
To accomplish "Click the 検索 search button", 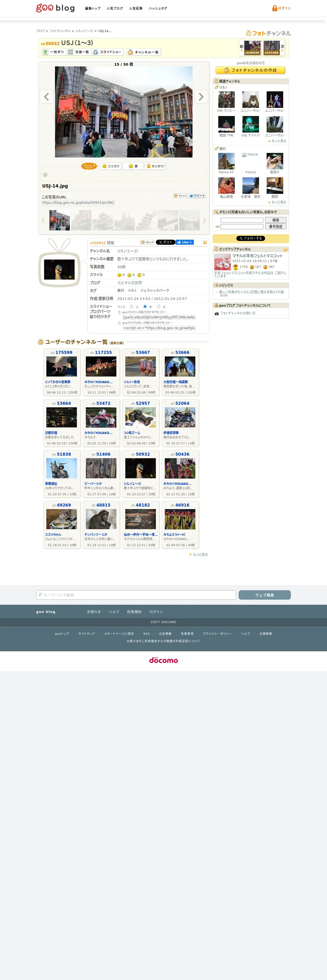I will (276, 220).
